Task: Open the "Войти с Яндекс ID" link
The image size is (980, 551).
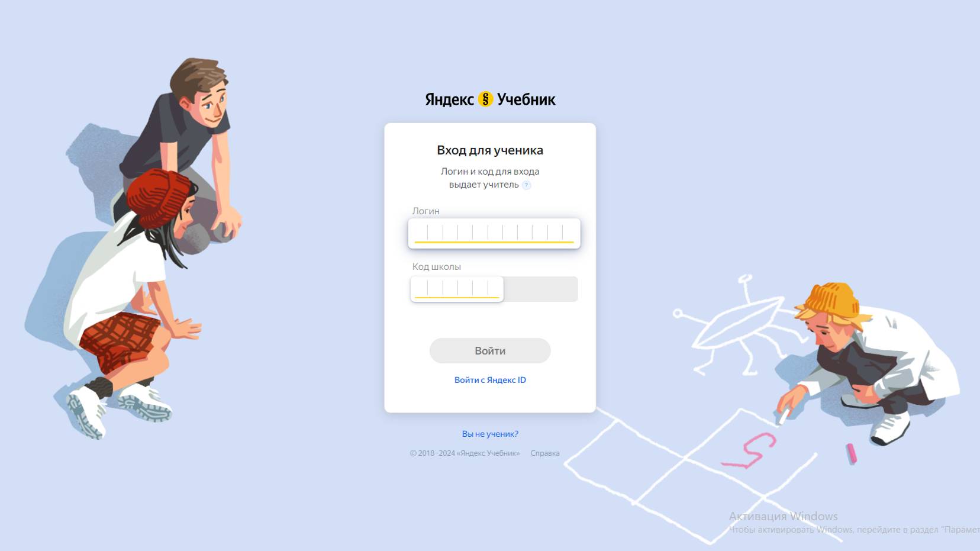Action: click(x=490, y=380)
